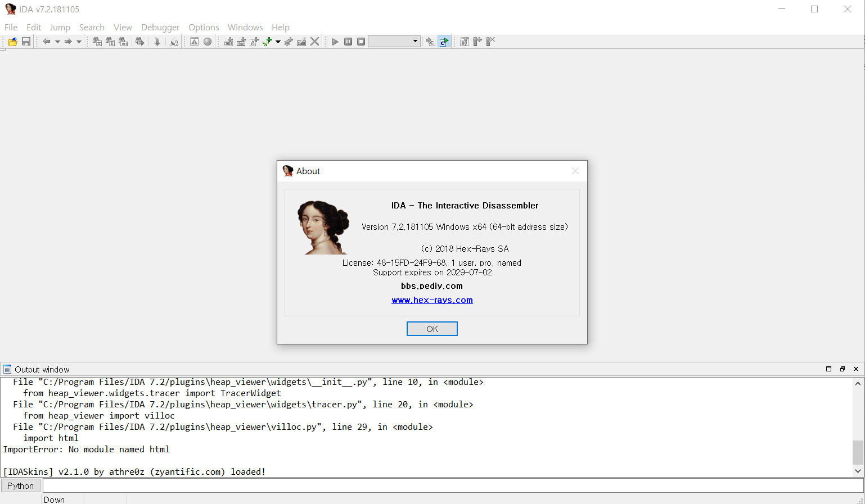Click the Python command input field
This screenshot has width=865, height=504.
[x=453, y=486]
